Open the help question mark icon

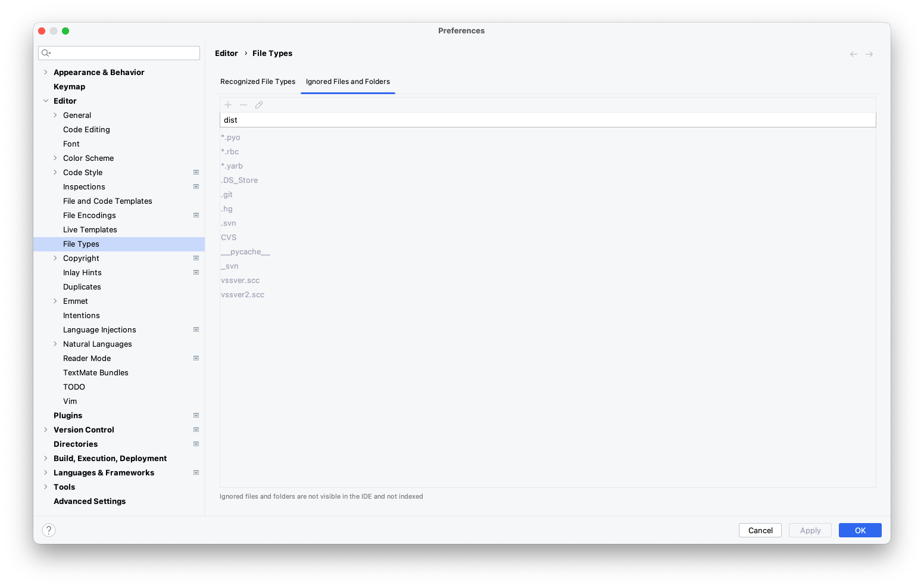(48, 530)
